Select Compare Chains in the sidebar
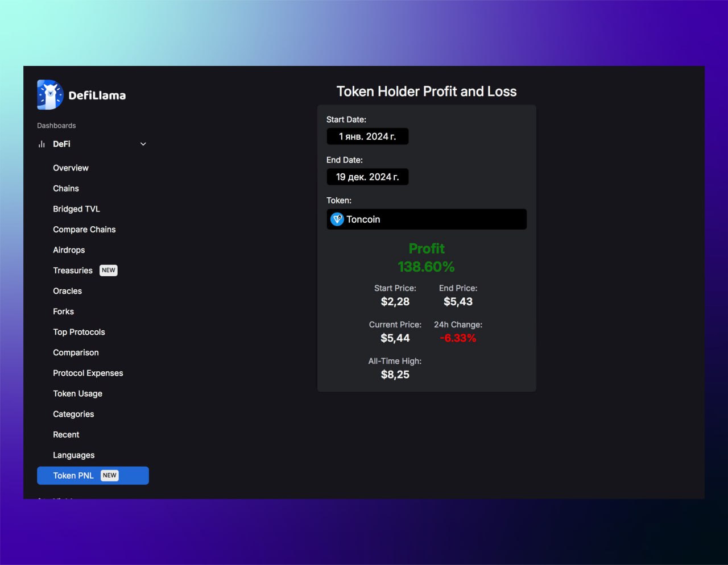The height and width of the screenshot is (565, 728). point(84,230)
